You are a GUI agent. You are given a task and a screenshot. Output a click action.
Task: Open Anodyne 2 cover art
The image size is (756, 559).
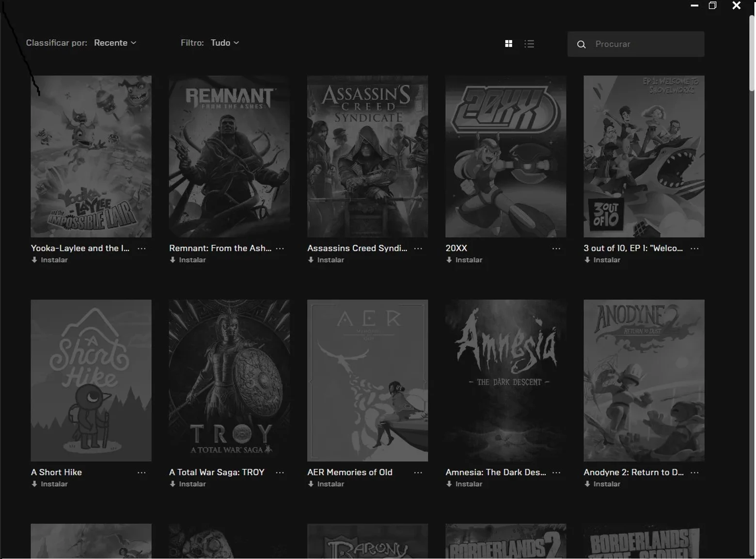[x=644, y=381]
